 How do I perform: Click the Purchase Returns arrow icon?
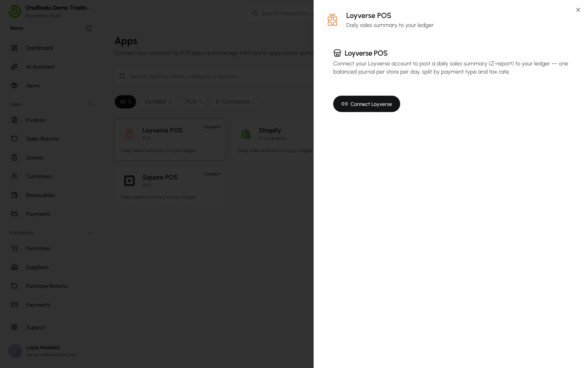click(14, 286)
